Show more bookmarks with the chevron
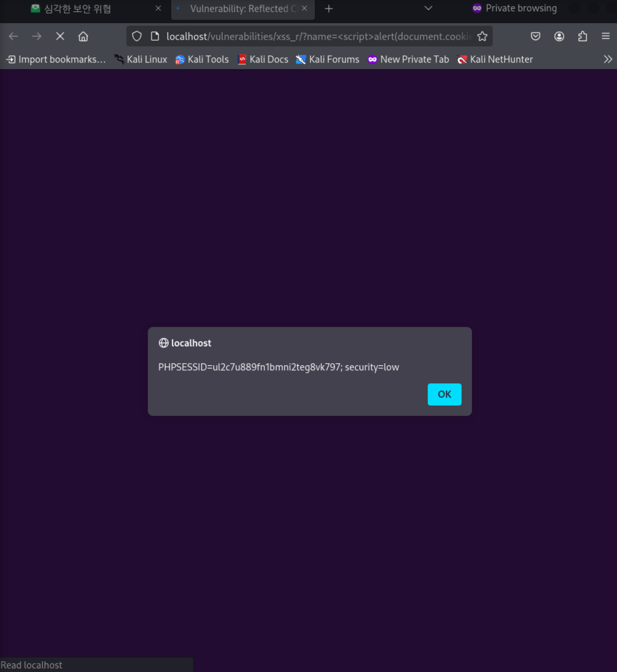 [608, 59]
